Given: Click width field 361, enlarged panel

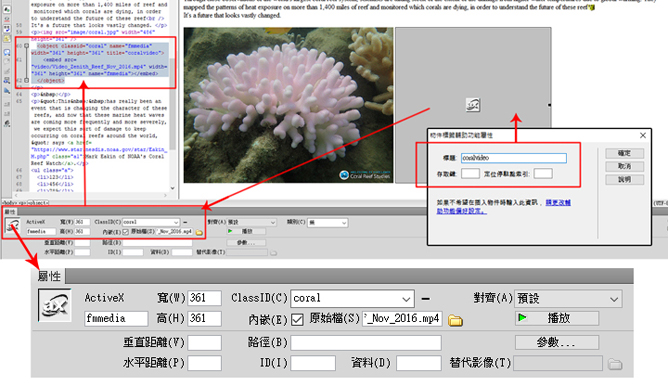Looking at the screenshot, I should click(x=204, y=298).
